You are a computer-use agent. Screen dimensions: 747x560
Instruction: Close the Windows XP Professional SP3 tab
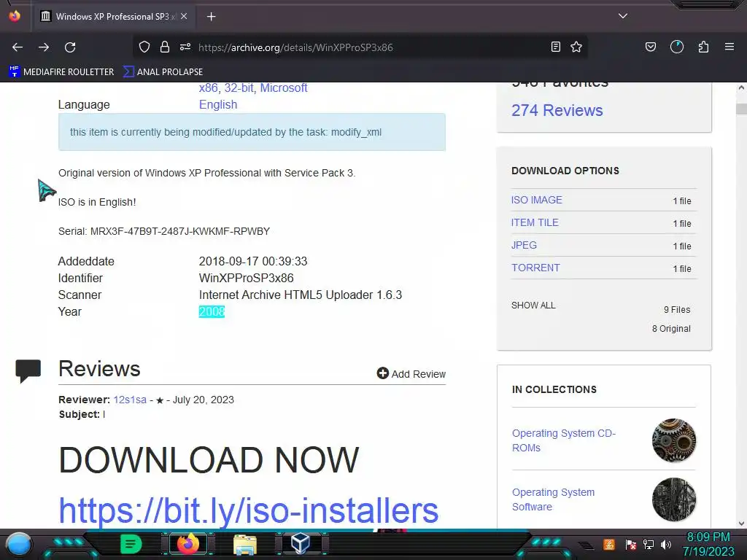pyautogui.click(x=184, y=16)
